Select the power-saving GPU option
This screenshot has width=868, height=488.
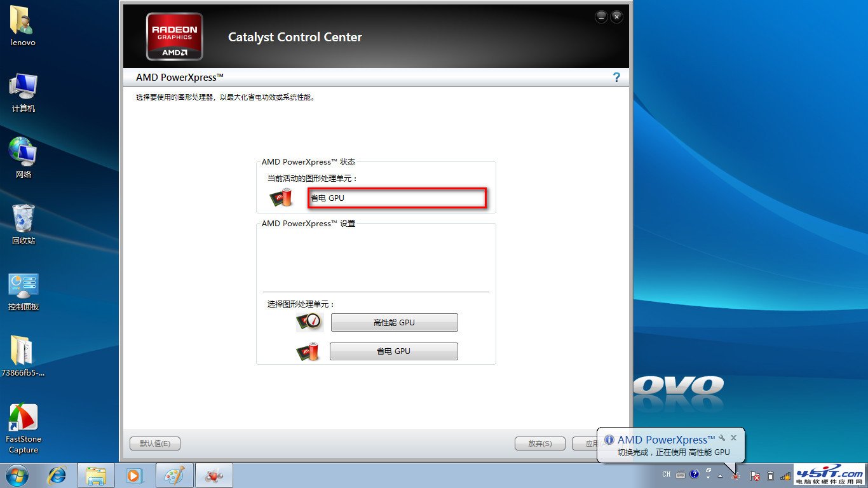[x=394, y=351]
